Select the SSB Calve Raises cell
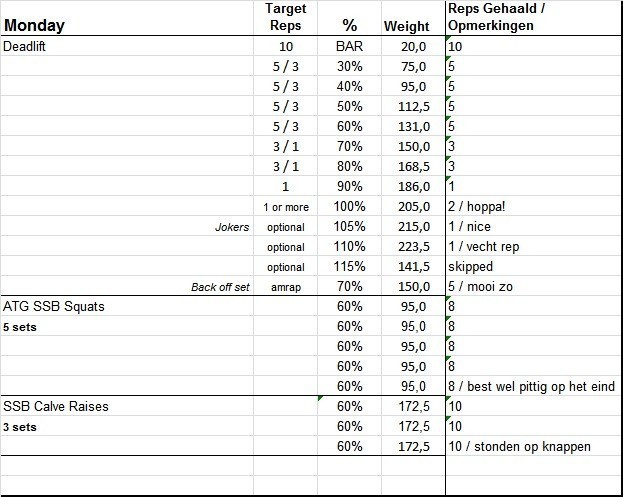Screen dimensions: 623x497 (55, 406)
